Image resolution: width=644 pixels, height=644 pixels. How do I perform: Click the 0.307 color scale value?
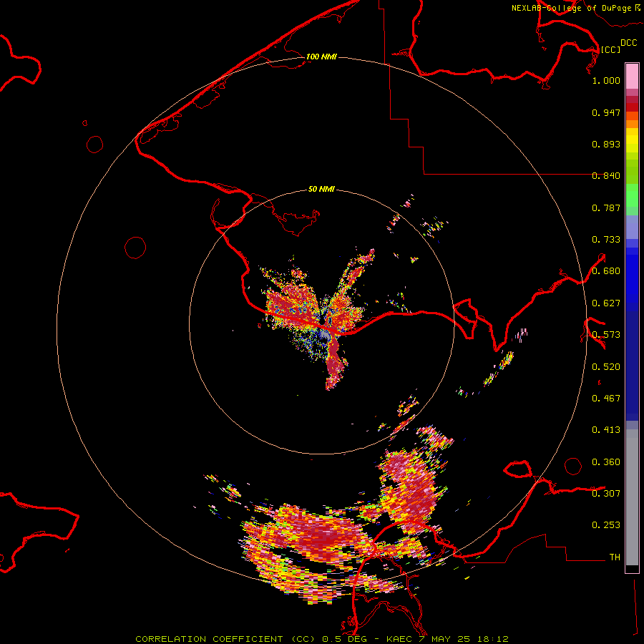click(x=606, y=493)
